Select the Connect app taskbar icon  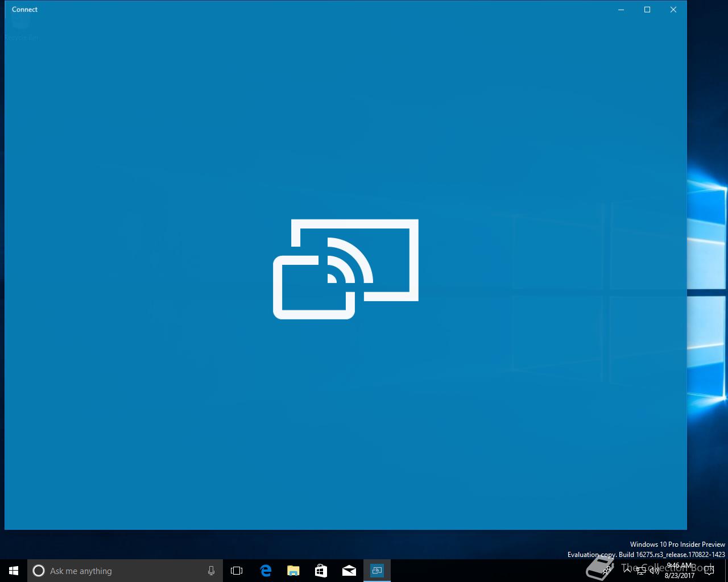377,571
